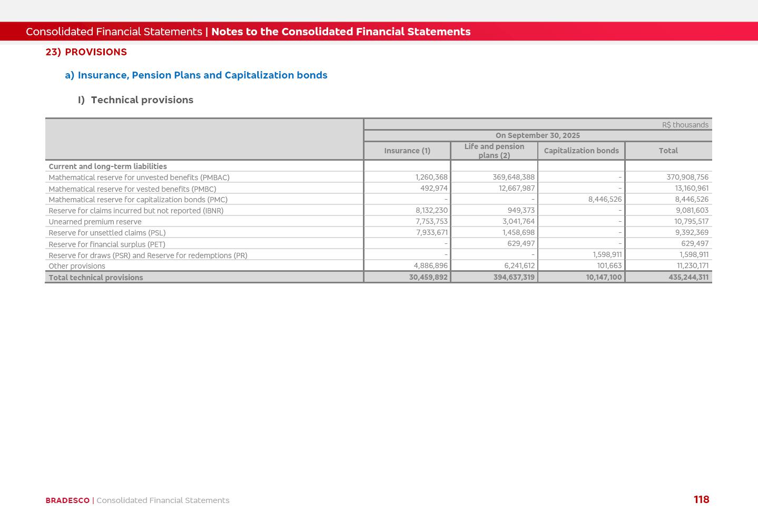The width and height of the screenshot is (758, 532).
Task: Click the 'Total technical provisions' row label
Action: coord(96,278)
